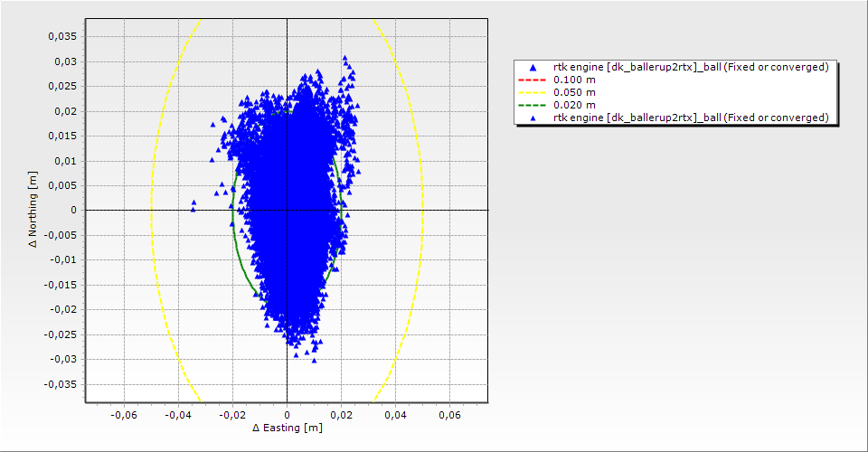
Task: Click the 0,02 Northing axis label
Action: tap(65, 111)
